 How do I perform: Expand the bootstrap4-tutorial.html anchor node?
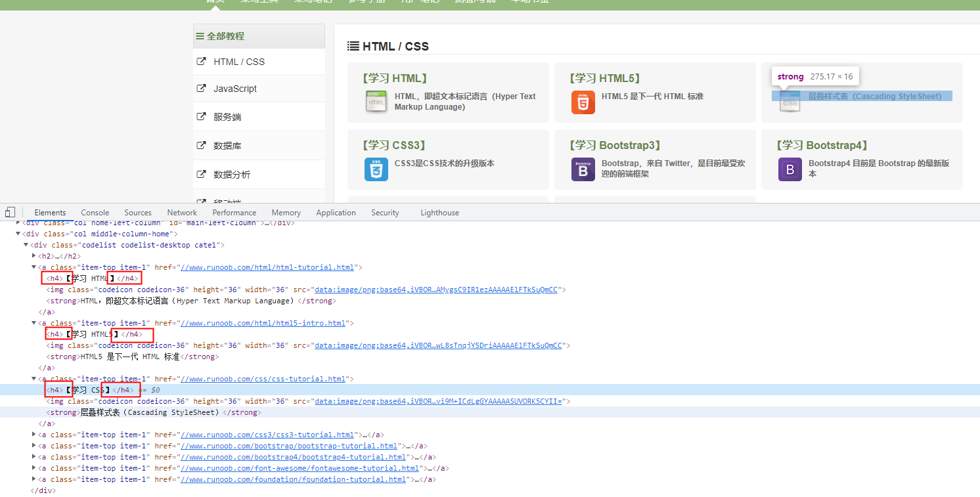(34, 457)
